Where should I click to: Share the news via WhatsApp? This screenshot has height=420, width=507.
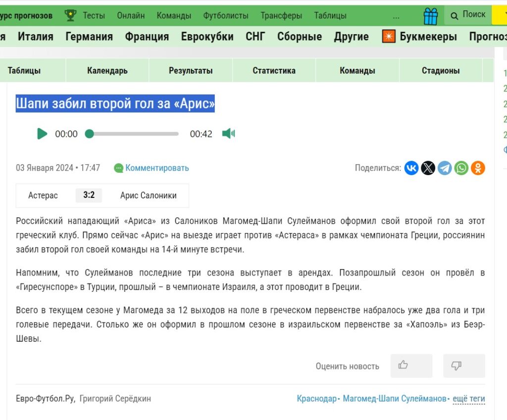(461, 168)
